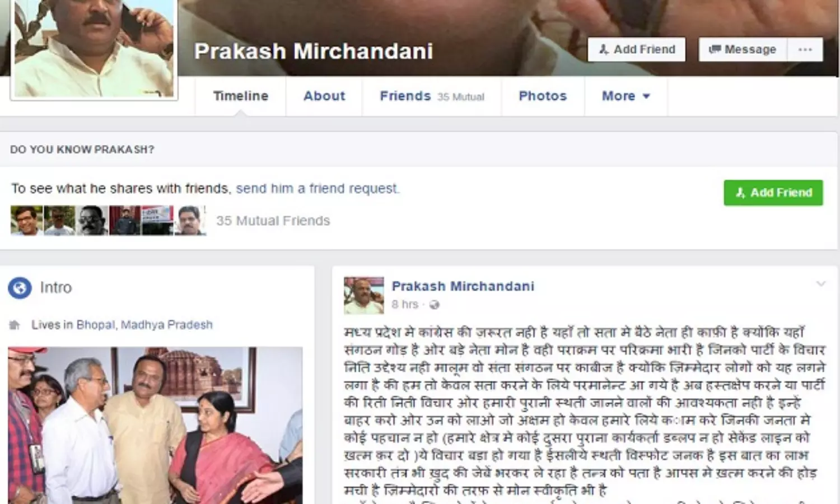Click the public globe icon beside 8 hrs

(434, 305)
